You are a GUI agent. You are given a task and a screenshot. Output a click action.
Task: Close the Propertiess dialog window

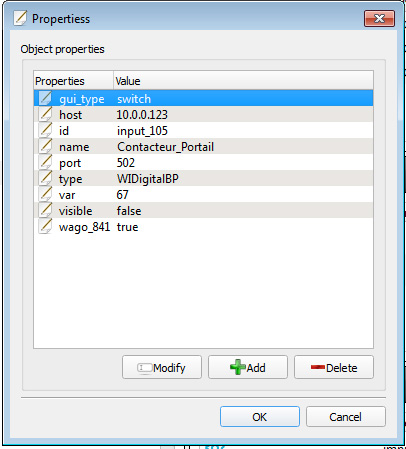click(379, 18)
